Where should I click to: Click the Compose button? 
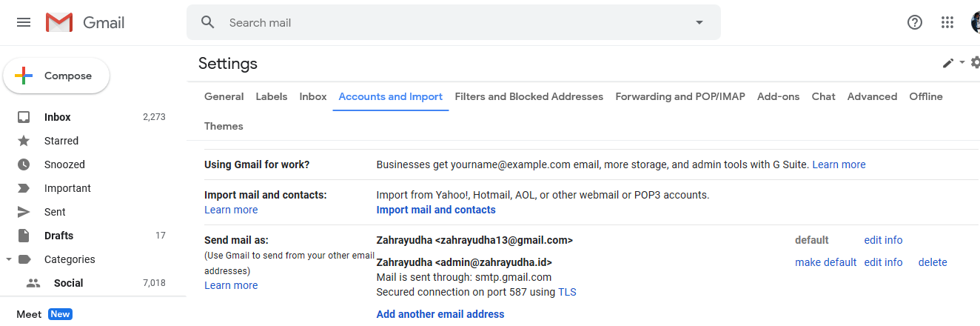point(56,76)
